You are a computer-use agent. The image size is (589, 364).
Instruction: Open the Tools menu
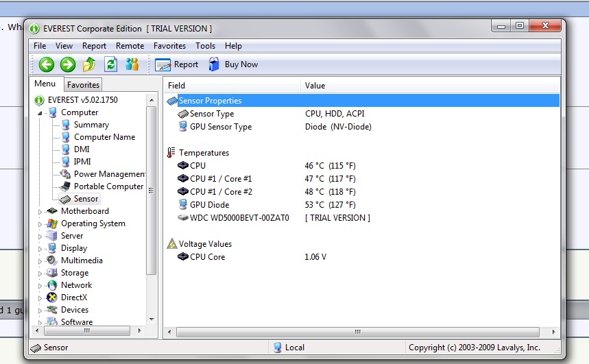point(206,46)
